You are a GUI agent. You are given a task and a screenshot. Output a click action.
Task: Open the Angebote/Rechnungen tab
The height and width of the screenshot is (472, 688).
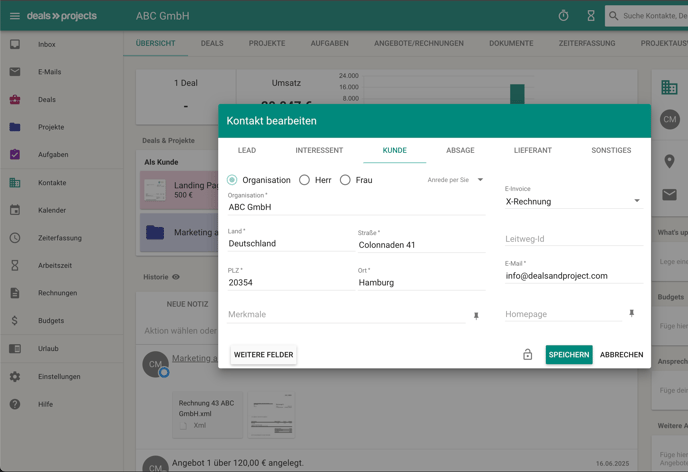[x=419, y=43]
